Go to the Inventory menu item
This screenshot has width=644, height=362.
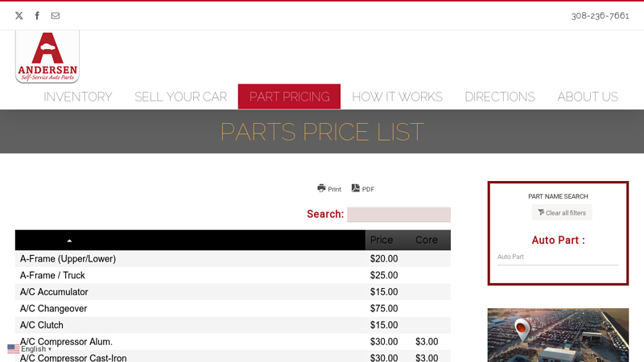tap(77, 97)
